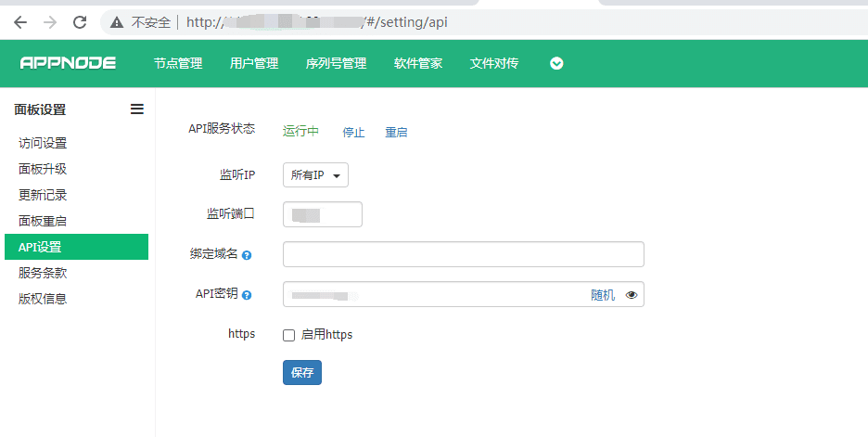This screenshot has height=437, width=868.
Task: Open the 所有IP listening IP dropdown
Action: (315, 175)
